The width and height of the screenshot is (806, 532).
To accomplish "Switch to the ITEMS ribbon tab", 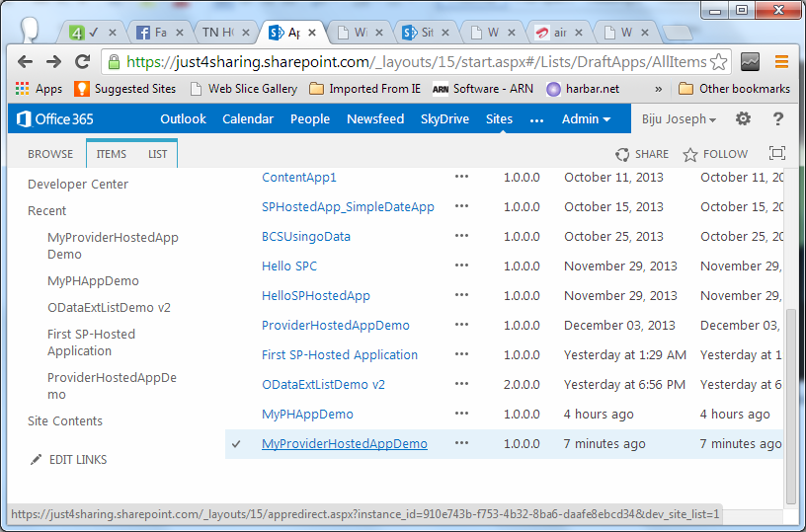I will tap(111, 154).
